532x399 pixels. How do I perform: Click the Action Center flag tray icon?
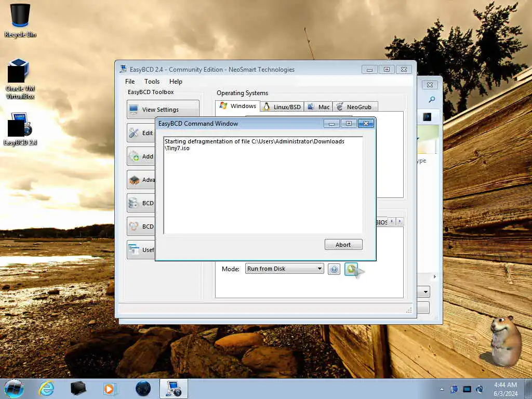click(454, 389)
